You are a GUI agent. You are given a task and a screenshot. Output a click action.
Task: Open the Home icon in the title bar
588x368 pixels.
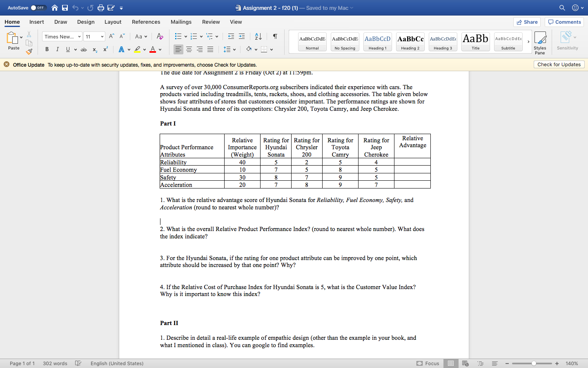point(55,8)
